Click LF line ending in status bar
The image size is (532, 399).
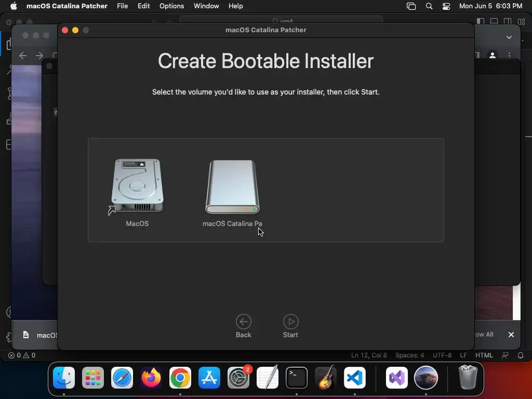pyautogui.click(x=463, y=355)
